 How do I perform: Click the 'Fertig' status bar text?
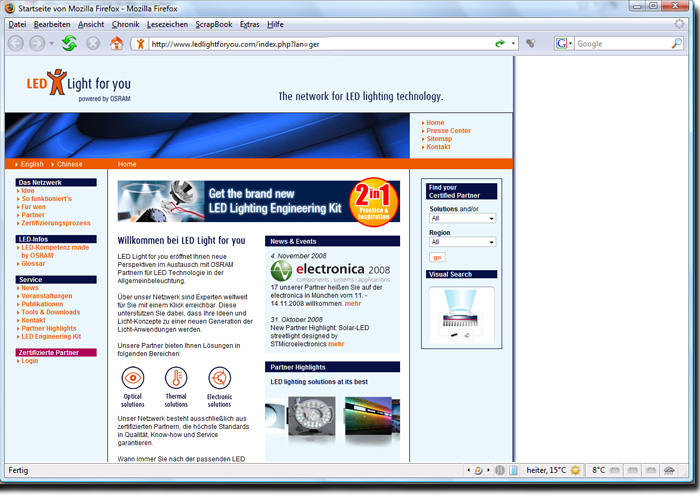(x=18, y=471)
